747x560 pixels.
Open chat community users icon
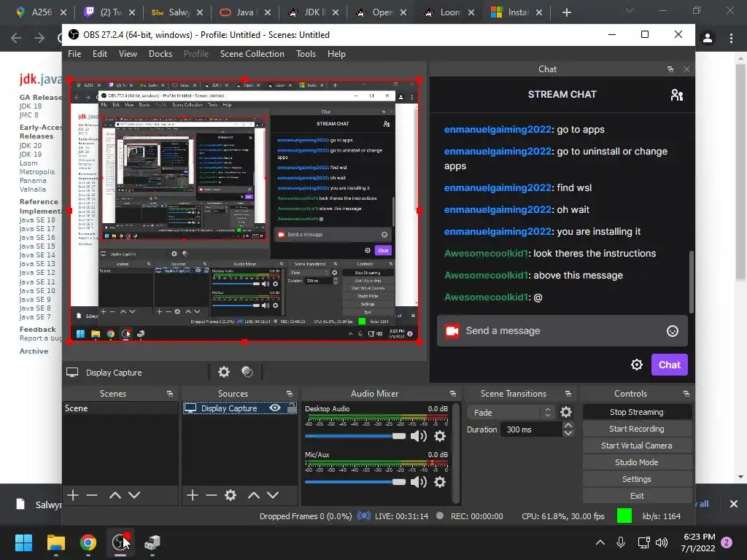coord(676,95)
